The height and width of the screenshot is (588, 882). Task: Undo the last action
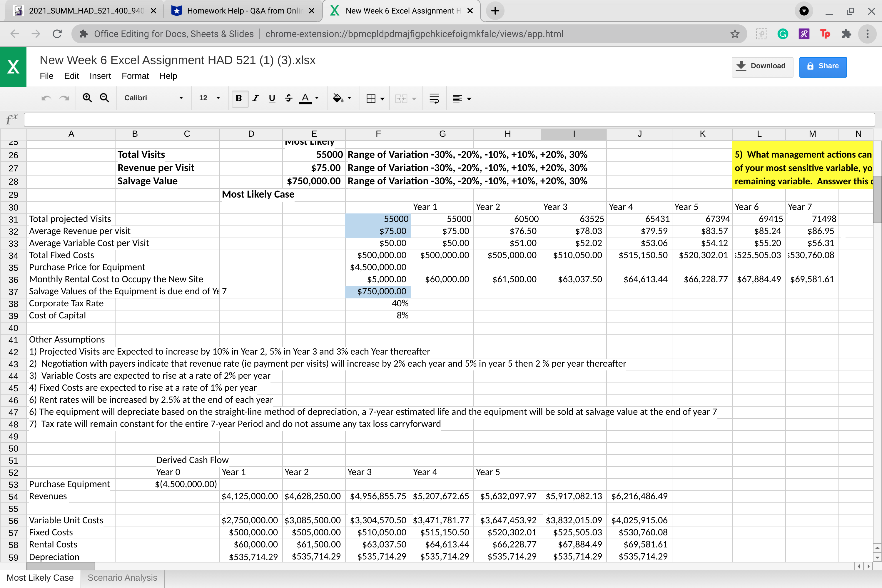[x=46, y=98]
